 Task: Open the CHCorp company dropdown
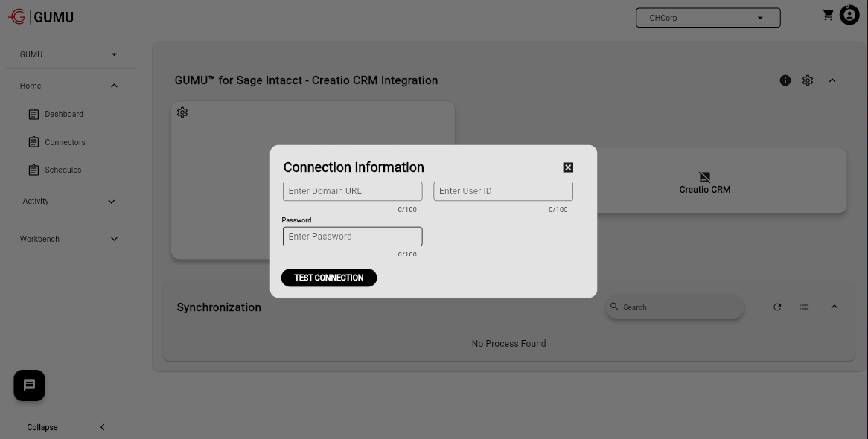click(708, 18)
